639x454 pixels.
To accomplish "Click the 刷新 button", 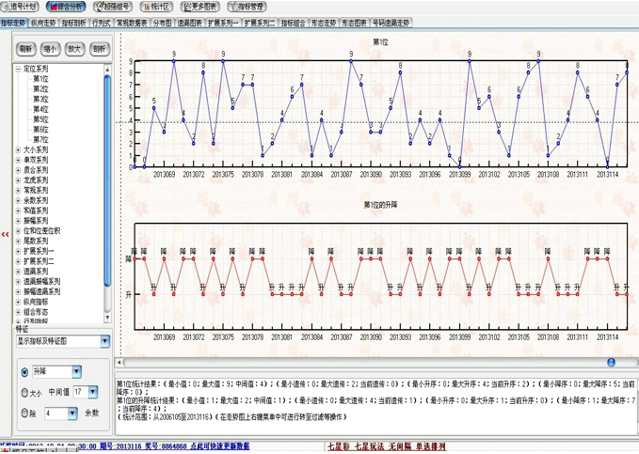I will 26,49.
